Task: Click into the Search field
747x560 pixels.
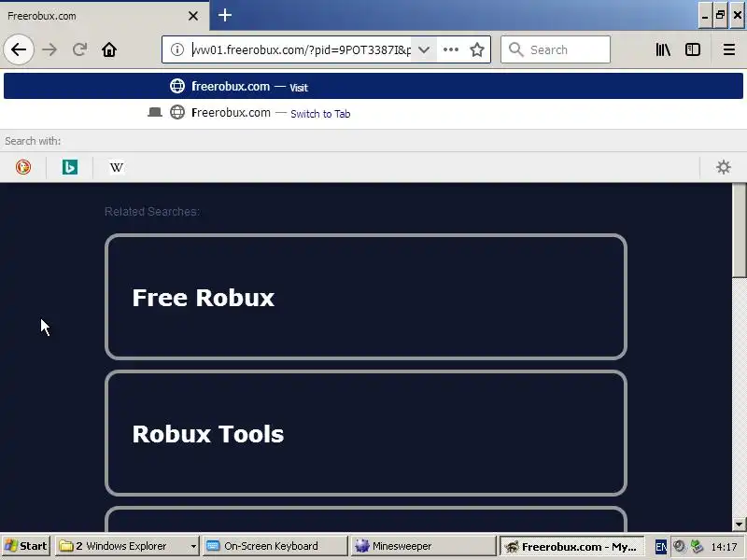Action: pos(556,49)
